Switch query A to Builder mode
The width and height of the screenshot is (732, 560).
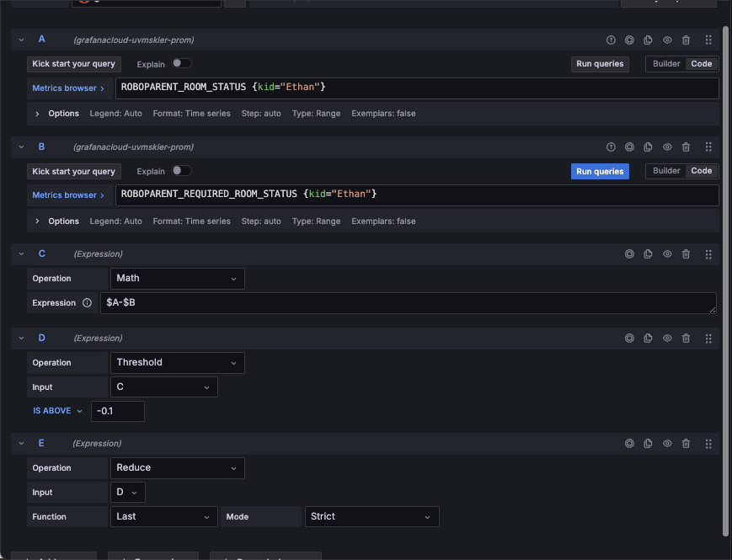coord(666,64)
